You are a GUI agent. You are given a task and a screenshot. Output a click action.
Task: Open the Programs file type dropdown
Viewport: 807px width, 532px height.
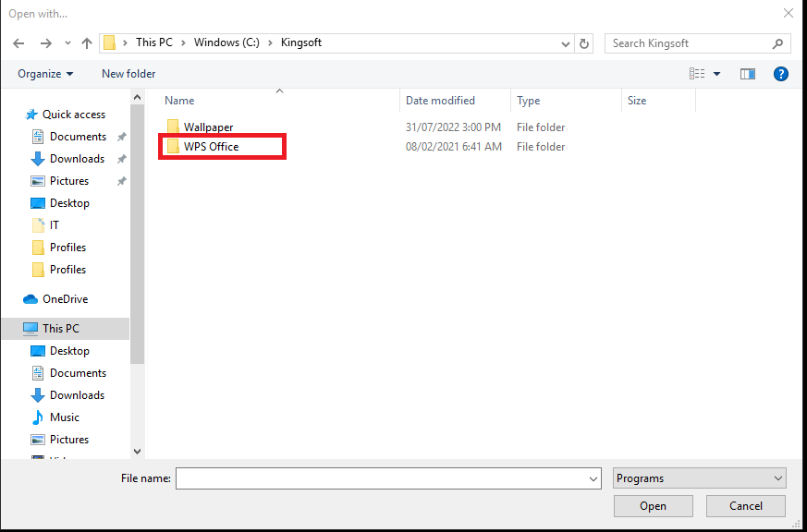click(x=700, y=478)
